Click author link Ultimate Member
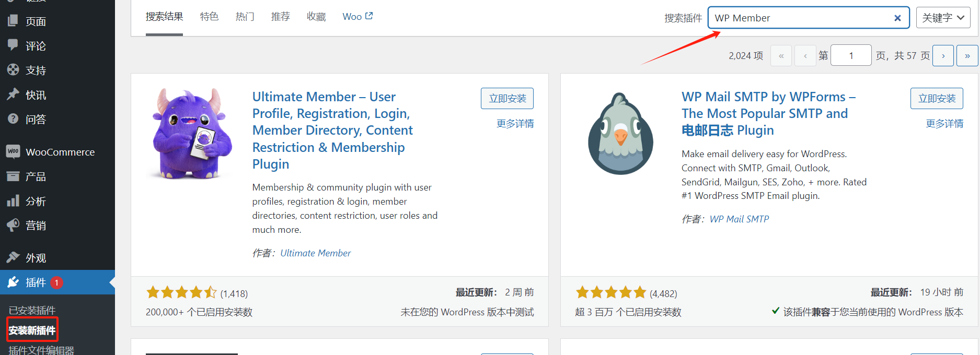The width and height of the screenshot is (980, 355). pyautogui.click(x=316, y=253)
